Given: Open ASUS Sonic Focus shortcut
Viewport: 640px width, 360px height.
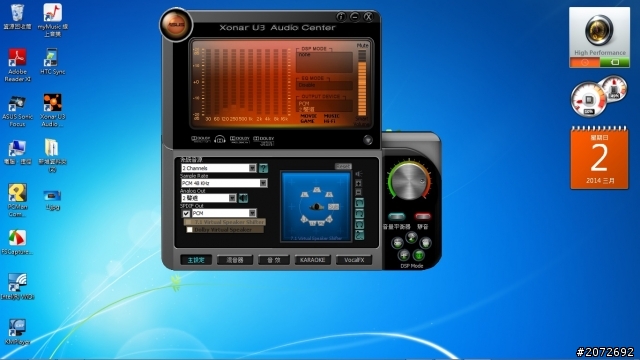Looking at the screenshot, I should coord(17,111).
